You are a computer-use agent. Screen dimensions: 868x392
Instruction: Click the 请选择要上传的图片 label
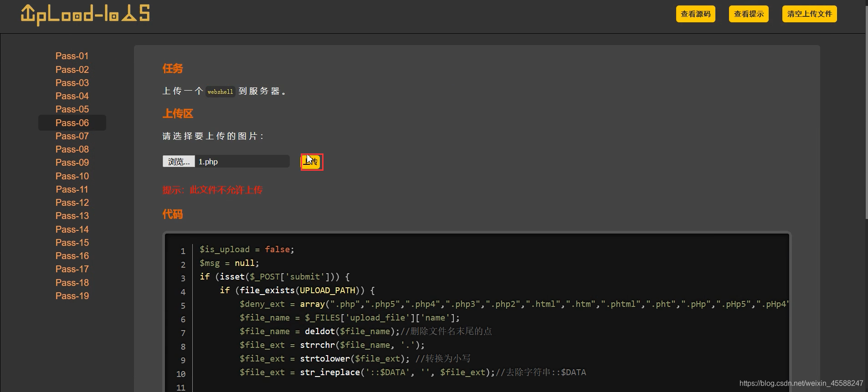pos(213,136)
